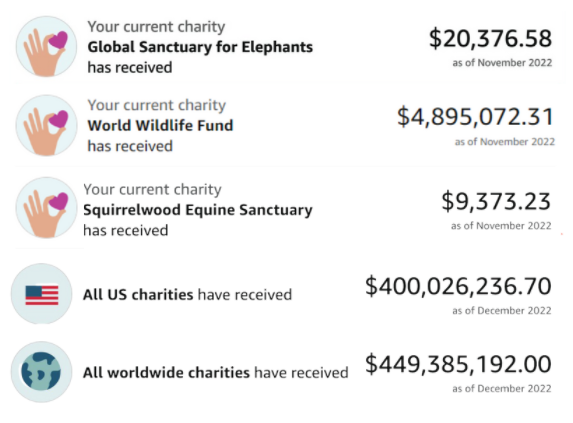Click the date note under $4,895,072.31

tap(505, 141)
